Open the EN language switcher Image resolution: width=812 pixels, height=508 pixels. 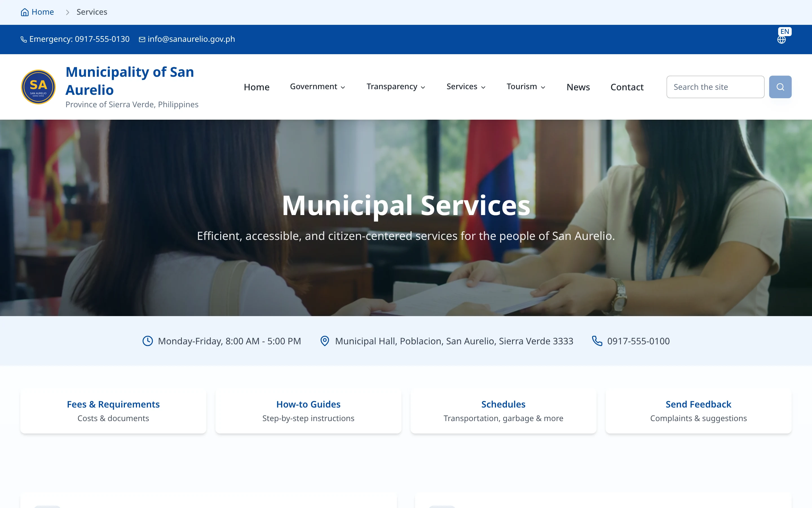tap(784, 32)
